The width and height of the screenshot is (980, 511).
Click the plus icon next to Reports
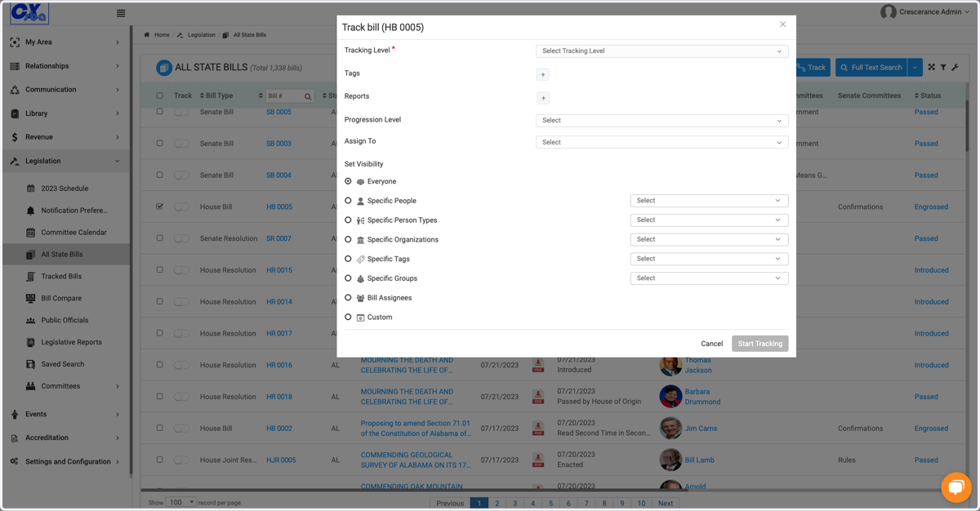[x=543, y=98]
